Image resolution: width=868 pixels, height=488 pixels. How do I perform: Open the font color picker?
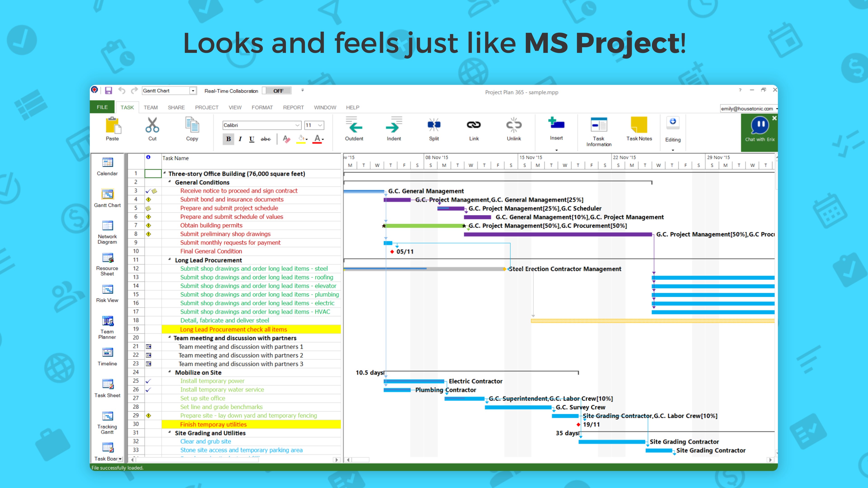coord(318,139)
